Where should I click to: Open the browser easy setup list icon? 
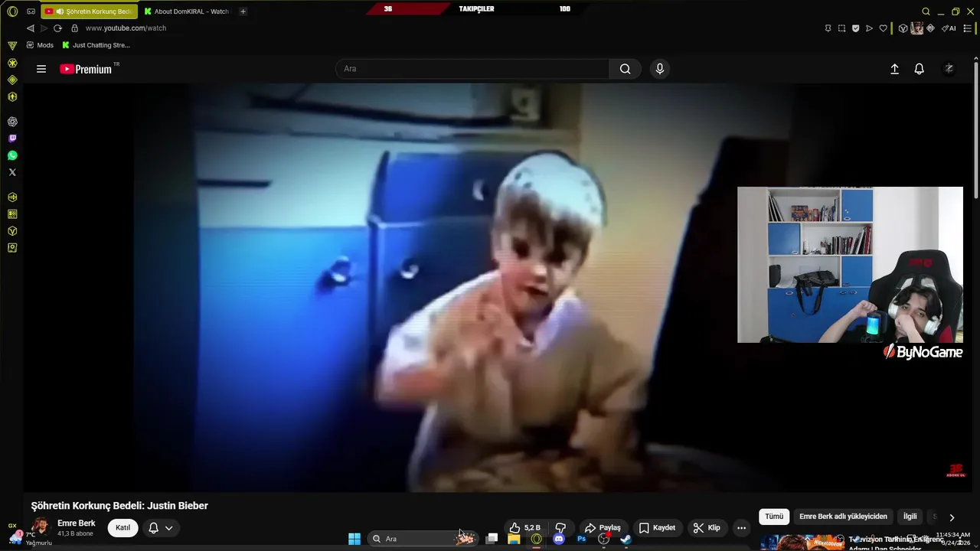967,28
